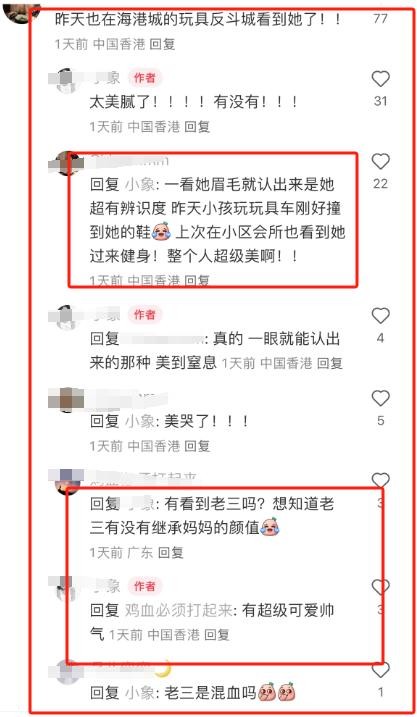The image size is (417, 717).
Task: Open the mentioned user 鸡血必须打起来
Action: pos(178,610)
